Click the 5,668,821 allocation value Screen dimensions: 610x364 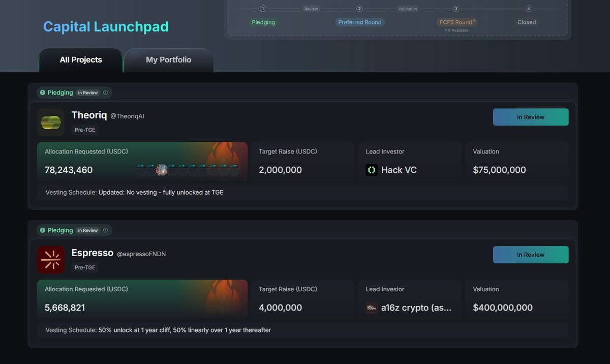point(65,308)
